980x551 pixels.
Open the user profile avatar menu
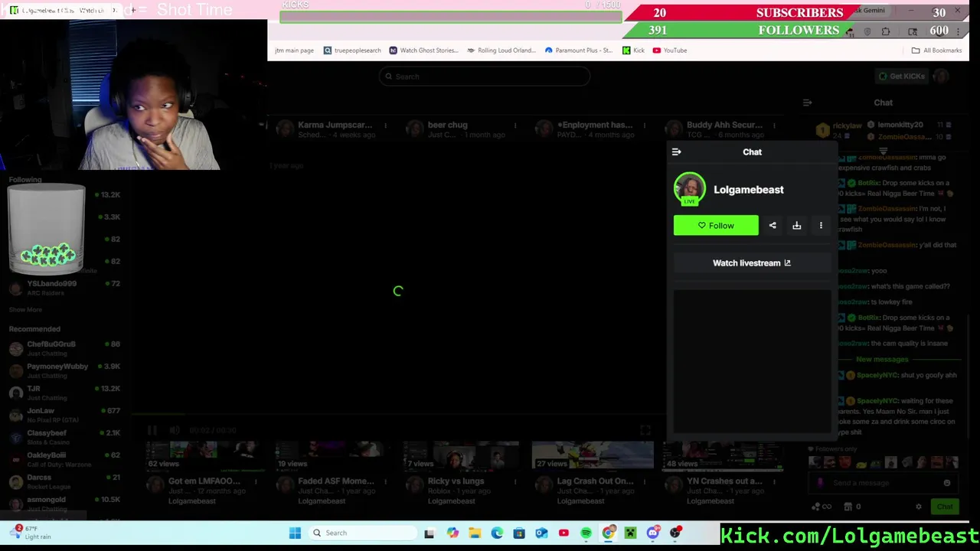[942, 76]
